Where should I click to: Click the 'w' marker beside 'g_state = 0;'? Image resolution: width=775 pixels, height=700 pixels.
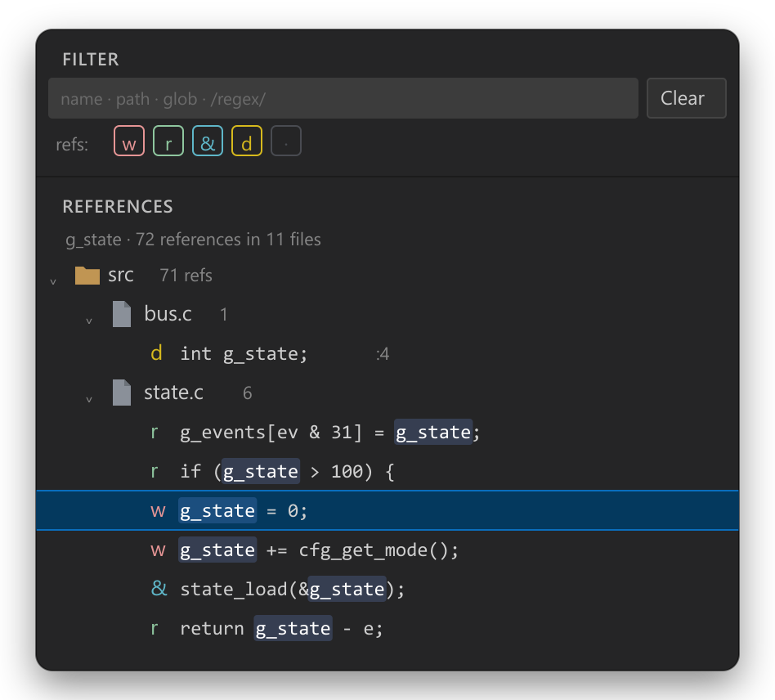158,510
